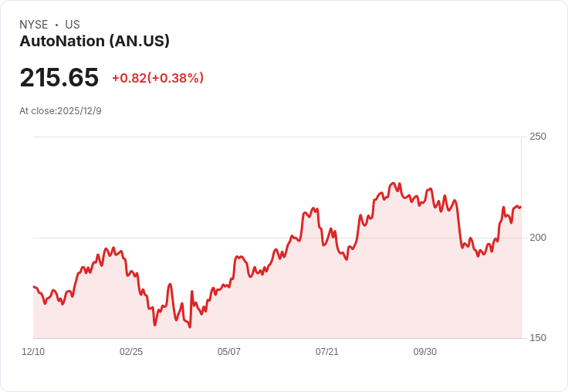Click the 02/25 date axis label
The height and width of the screenshot is (392, 568).
coord(131,352)
